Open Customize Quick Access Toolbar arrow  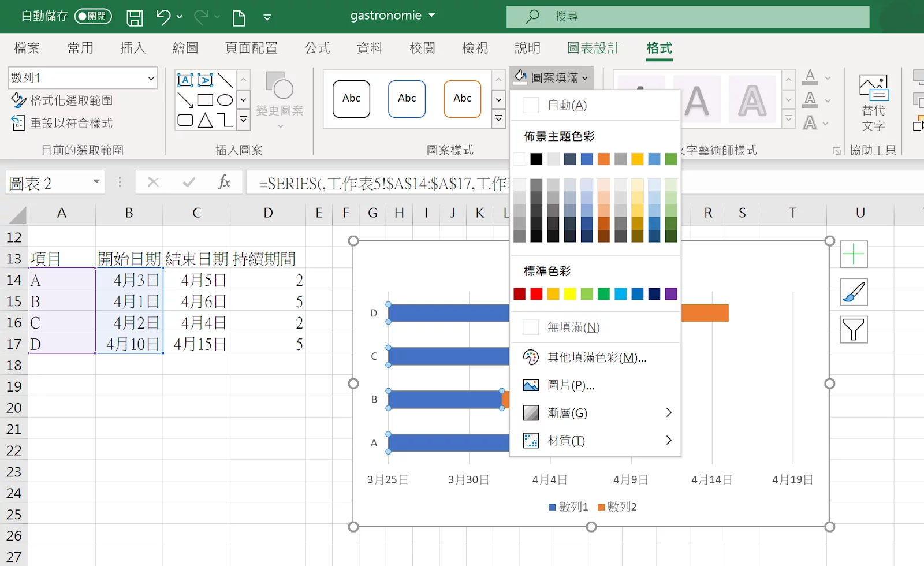[267, 17]
